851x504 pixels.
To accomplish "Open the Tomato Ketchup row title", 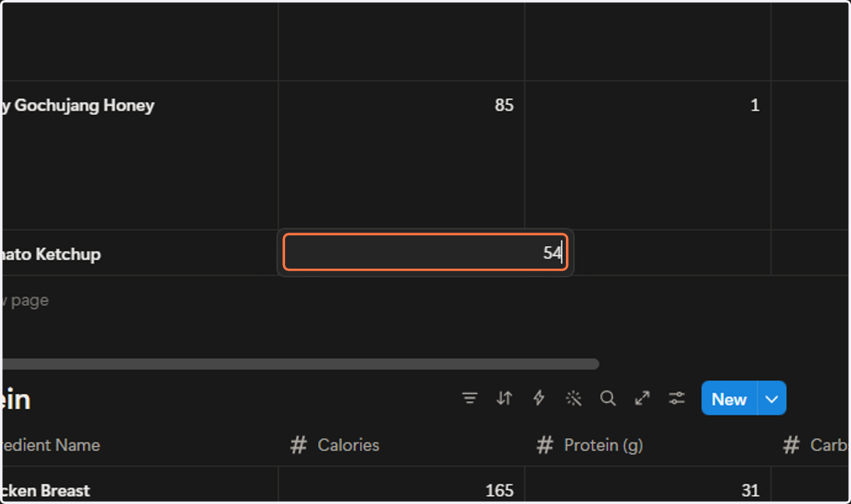I will 51,254.
